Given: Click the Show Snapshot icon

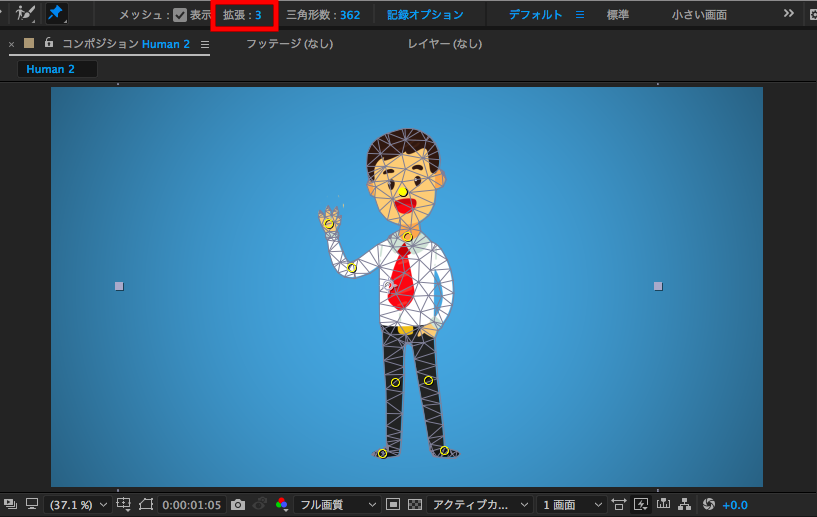Looking at the screenshot, I should coord(259,504).
